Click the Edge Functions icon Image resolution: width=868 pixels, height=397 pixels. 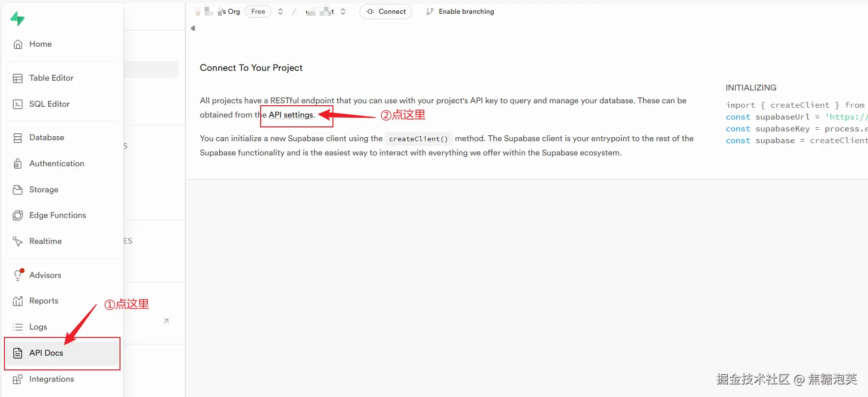[18, 215]
